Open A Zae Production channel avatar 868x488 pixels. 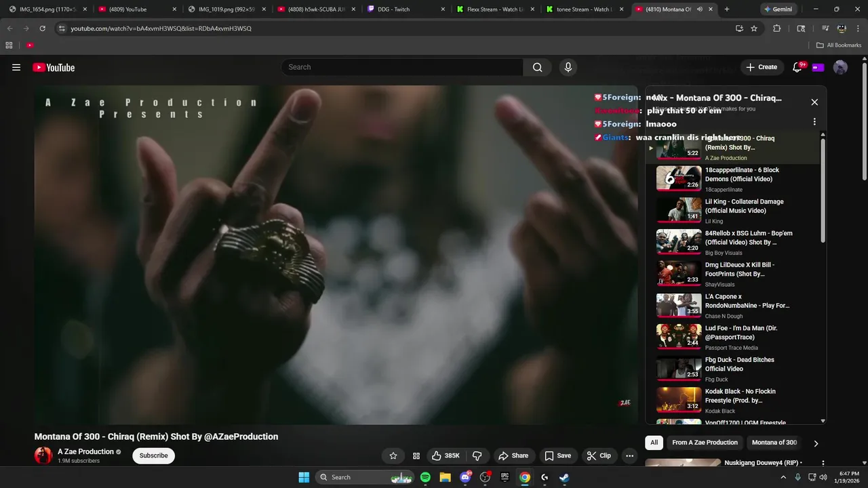point(43,455)
